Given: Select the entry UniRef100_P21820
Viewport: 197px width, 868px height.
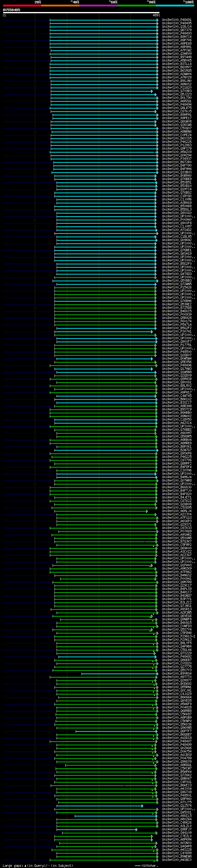Looking at the screenshot, I should pyautogui.click(x=176, y=88).
